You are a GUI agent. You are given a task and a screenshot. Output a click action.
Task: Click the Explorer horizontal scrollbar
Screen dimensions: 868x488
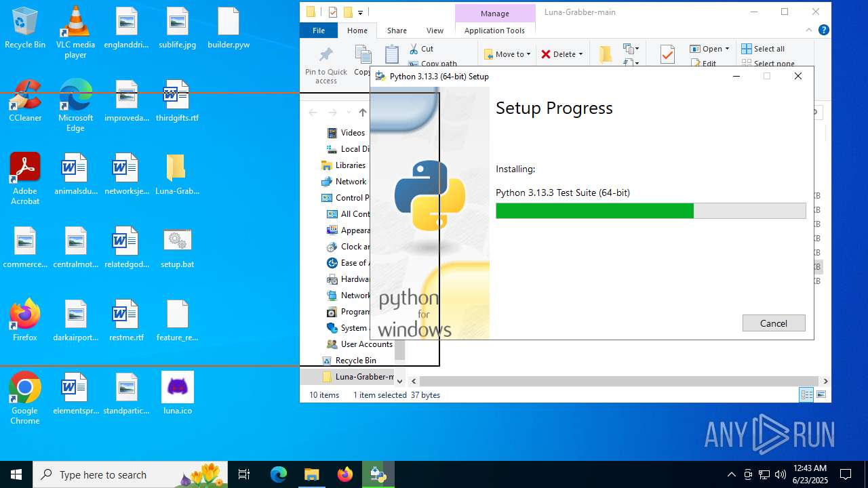(619, 382)
